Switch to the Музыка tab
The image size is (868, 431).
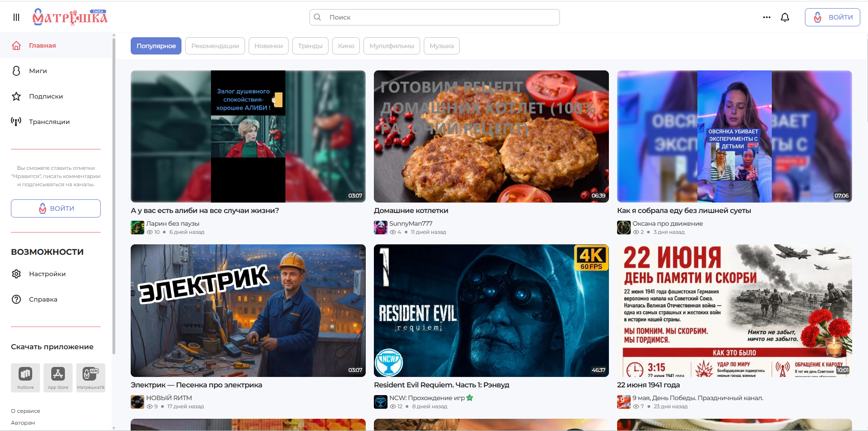(441, 46)
